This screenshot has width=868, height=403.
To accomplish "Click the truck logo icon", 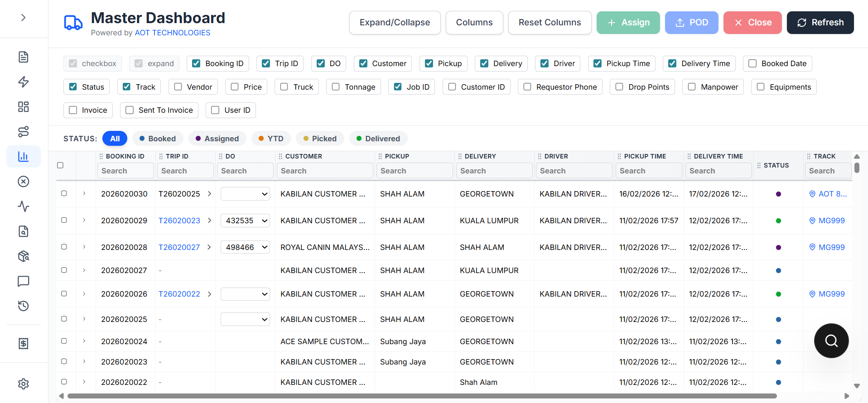I will (x=73, y=23).
